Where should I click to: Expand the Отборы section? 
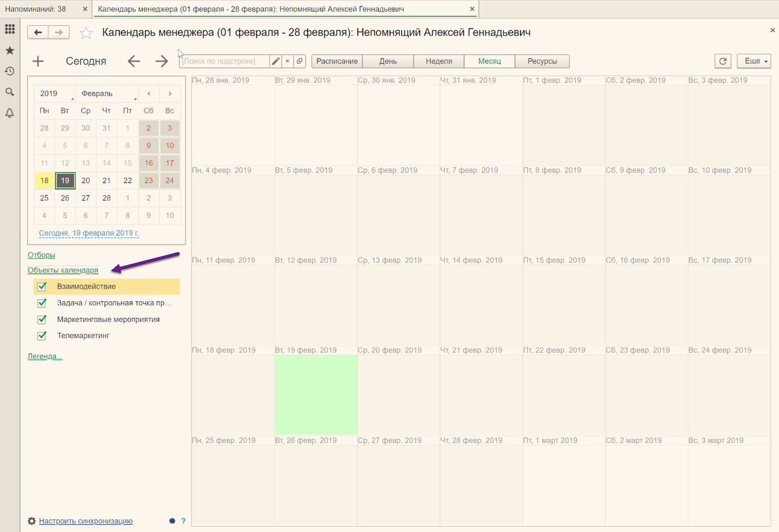point(41,255)
